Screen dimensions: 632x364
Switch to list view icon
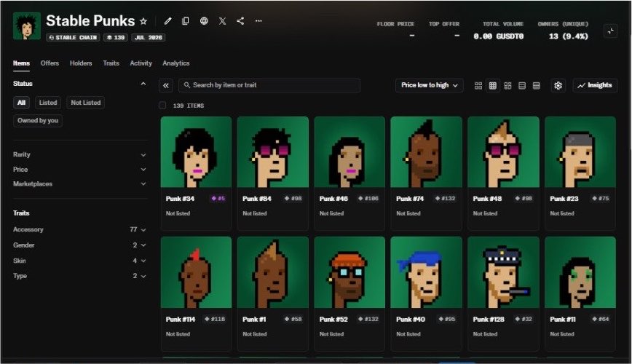tap(522, 85)
